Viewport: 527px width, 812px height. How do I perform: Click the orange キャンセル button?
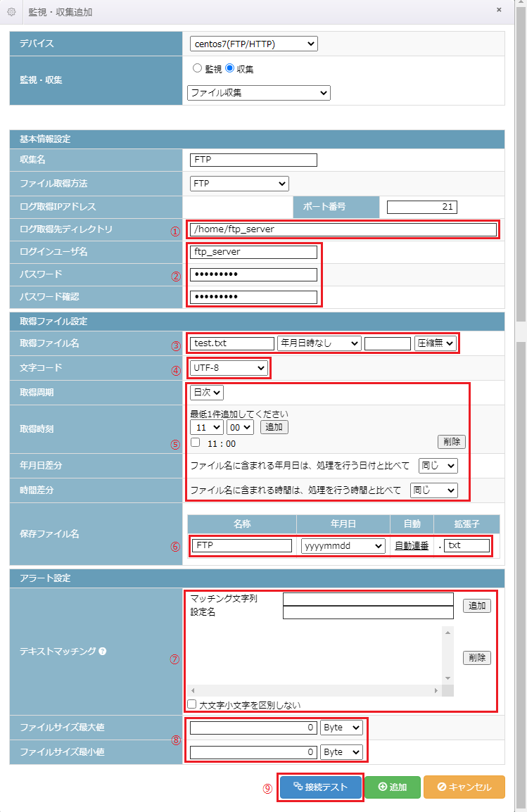(x=464, y=787)
